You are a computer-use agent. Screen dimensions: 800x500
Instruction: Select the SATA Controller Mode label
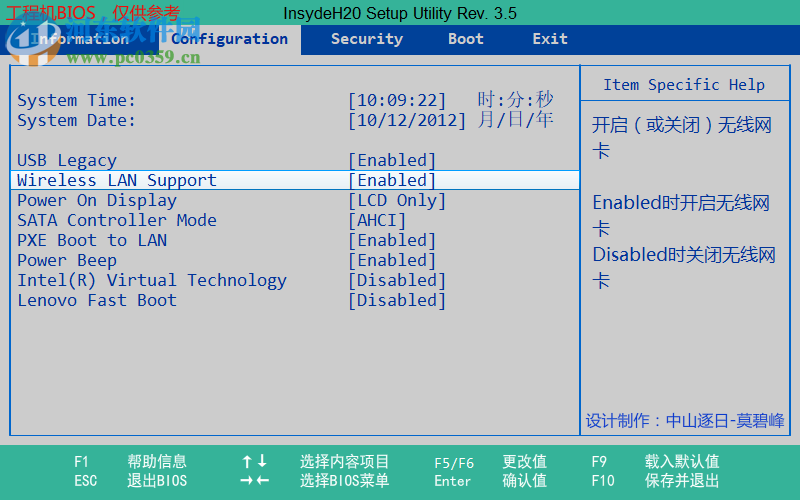(117, 220)
